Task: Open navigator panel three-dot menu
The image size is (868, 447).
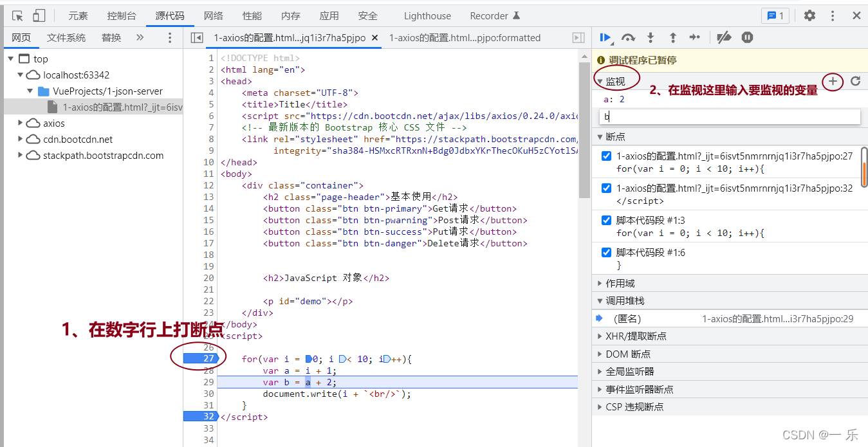Action: (170, 38)
